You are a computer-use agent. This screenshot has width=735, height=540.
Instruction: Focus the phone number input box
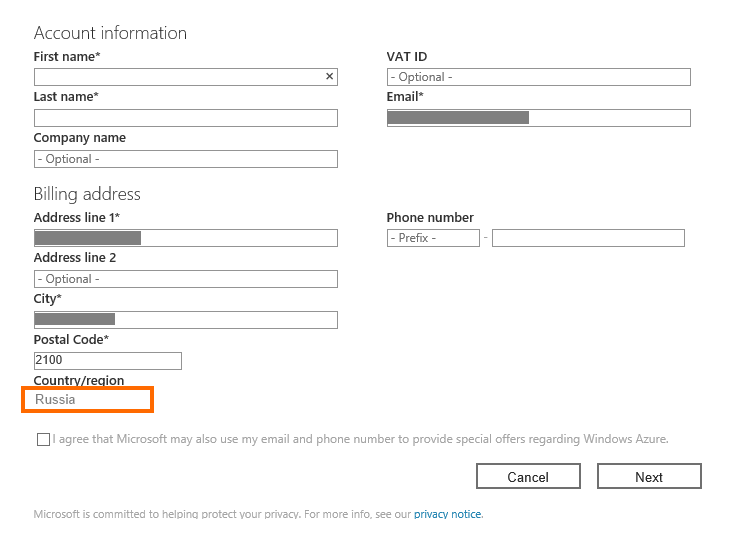[588, 238]
